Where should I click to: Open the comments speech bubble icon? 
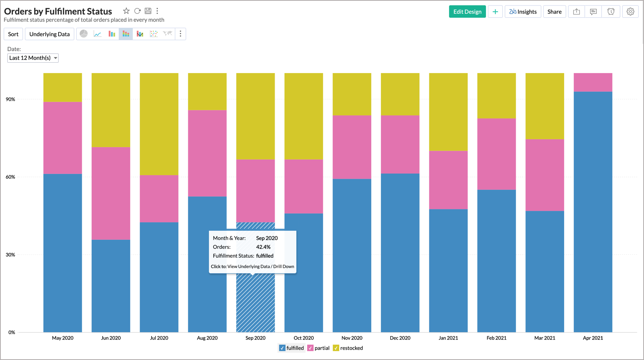click(x=593, y=12)
